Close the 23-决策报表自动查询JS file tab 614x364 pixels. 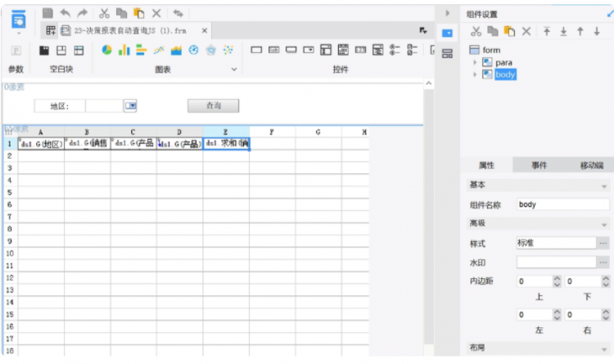205,30
